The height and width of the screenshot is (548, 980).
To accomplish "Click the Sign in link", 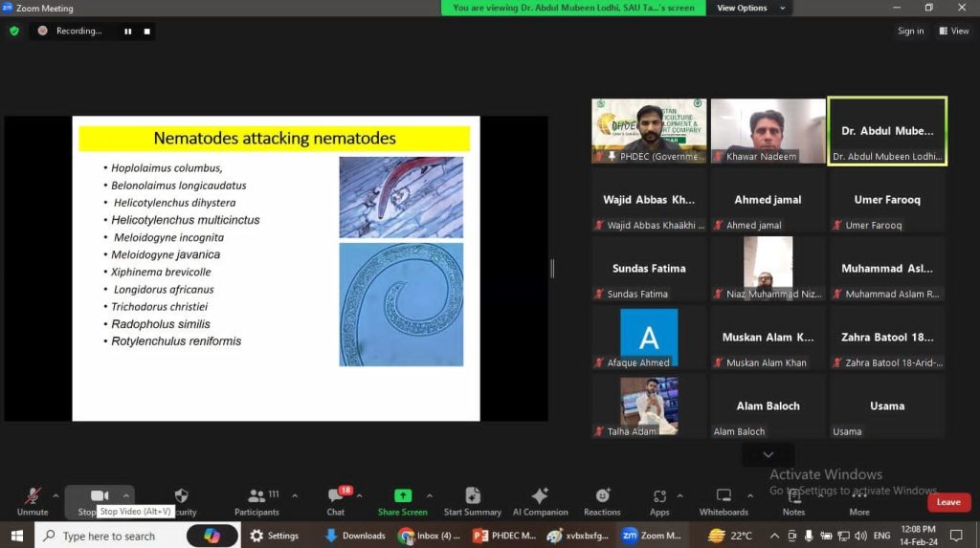I will tap(910, 31).
